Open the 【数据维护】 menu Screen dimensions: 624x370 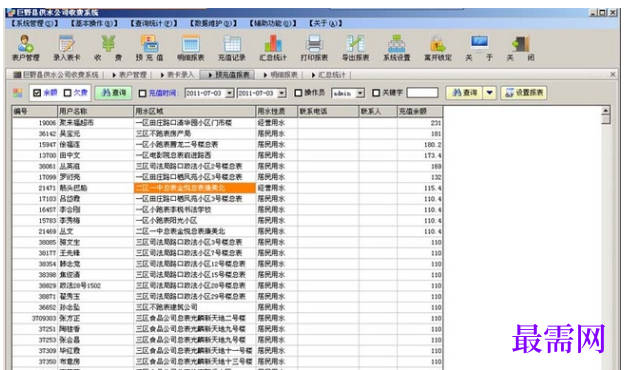(213, 23)
